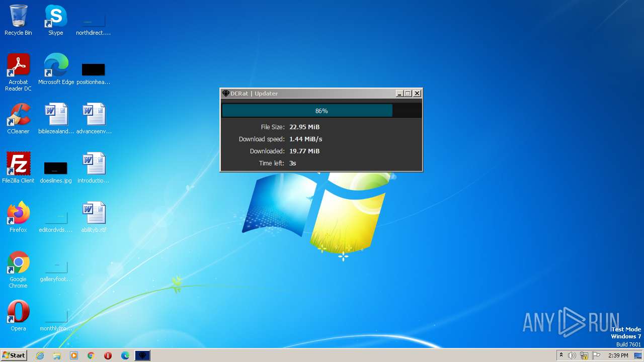Image resolution: width=644 pixels, height=362 pixels.
Task: Open the volume control tray icon
Action: point(572,355)
